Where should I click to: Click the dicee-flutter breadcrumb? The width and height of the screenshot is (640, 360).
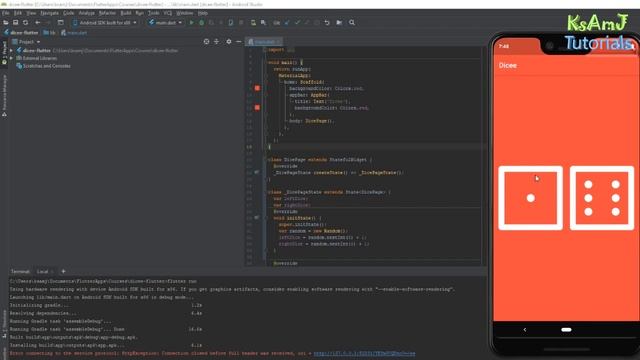point(21,33)
